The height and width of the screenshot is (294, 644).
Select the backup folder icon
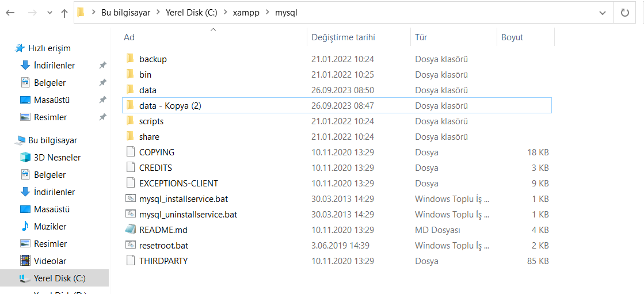130,59
